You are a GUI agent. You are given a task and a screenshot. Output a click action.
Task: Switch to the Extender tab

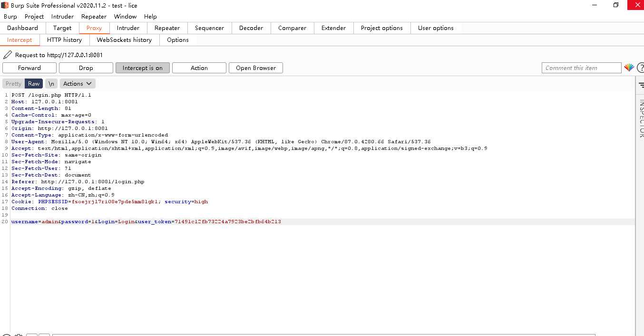333,28
